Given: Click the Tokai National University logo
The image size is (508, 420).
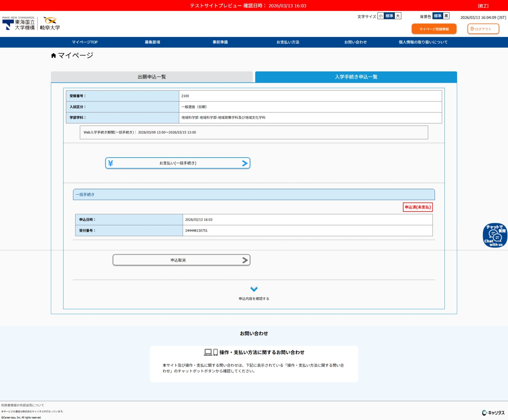Looking at the screenshot, I should click(x=19, y=24).
